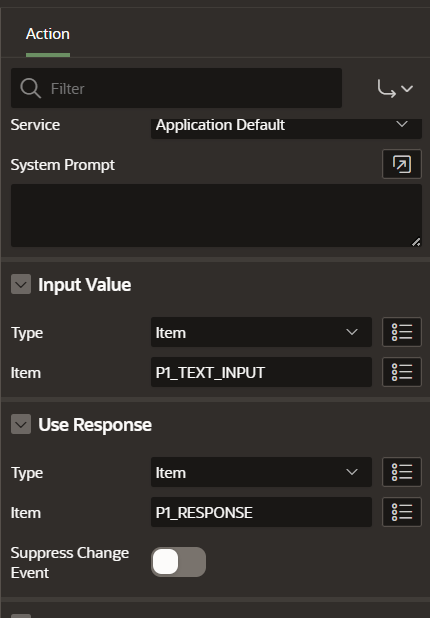Switch to the Action tab

pos(48,34)
